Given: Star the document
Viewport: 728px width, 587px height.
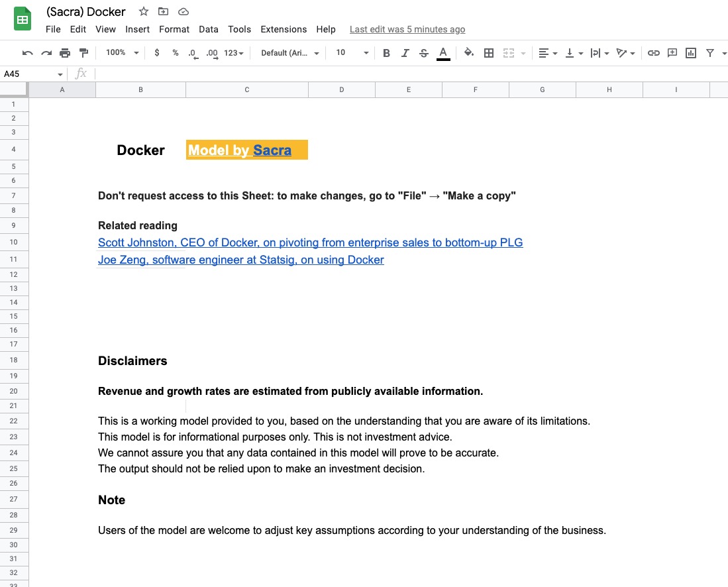Looking at the screenshot, I should [144, 12].
